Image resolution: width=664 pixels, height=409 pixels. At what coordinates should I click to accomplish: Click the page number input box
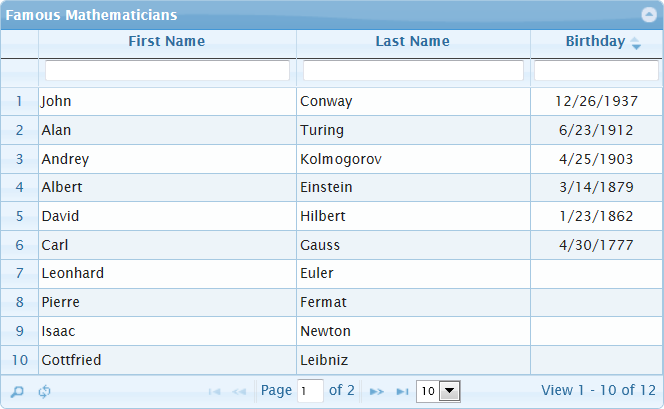(x=310, y=391)
